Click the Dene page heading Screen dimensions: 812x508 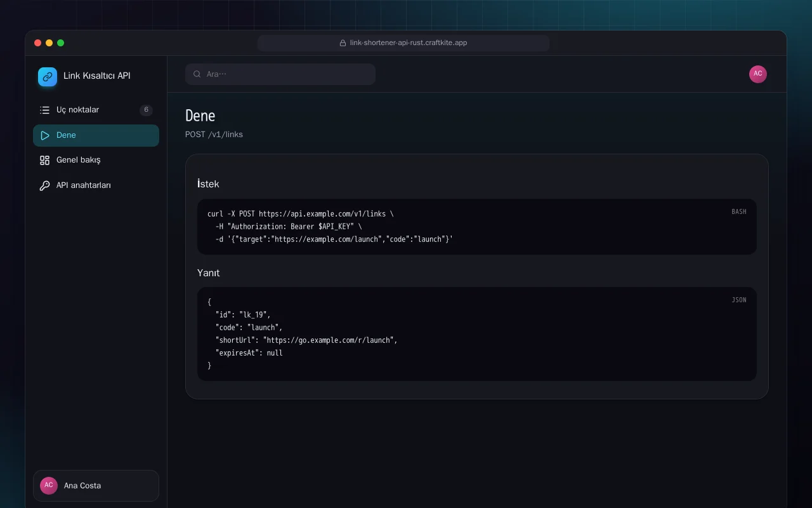200,116
